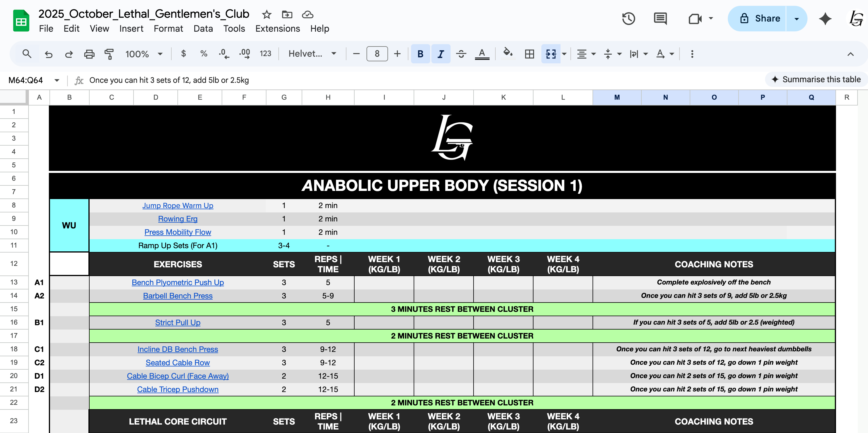Open the Barbell Bench Press link
Viewport: 868px width, 433px height.
pos(177,296)
